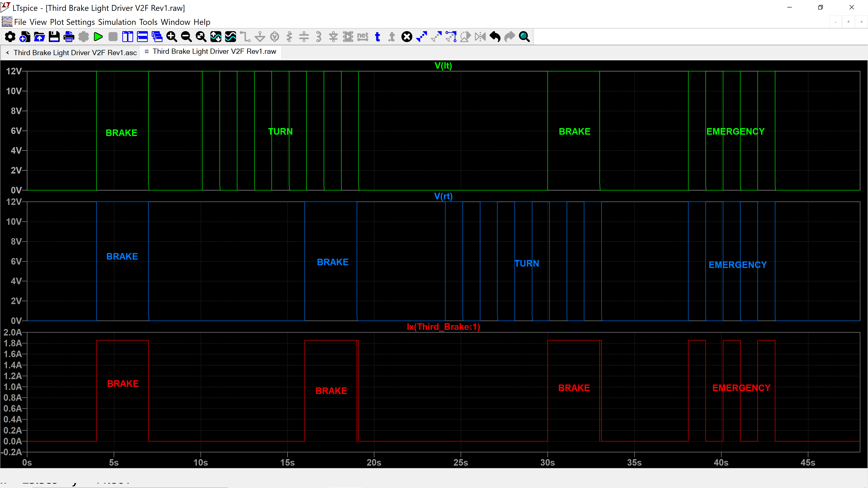This screenshot has height=488, width=868.
Task: Click the tab scroll-left arrow
Action: tap(7, 53)
